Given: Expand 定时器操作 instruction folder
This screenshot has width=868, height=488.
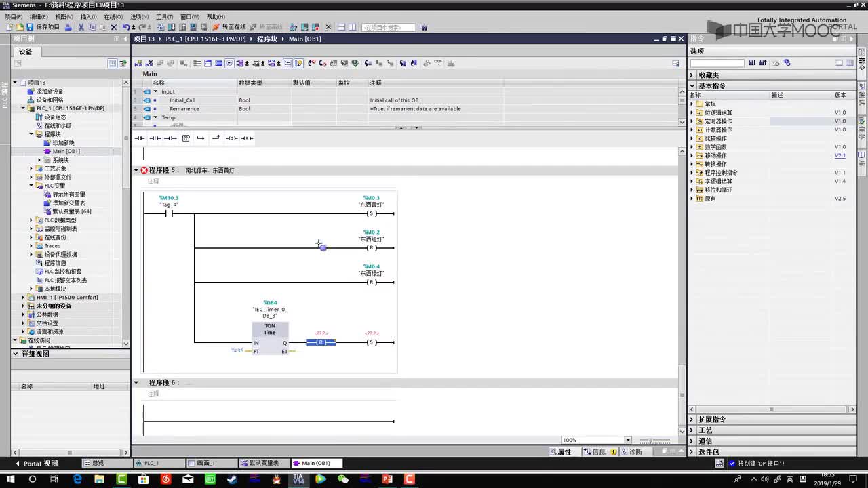Looking at the screenshot, I should pyautogui.click(x=692, y=121).
